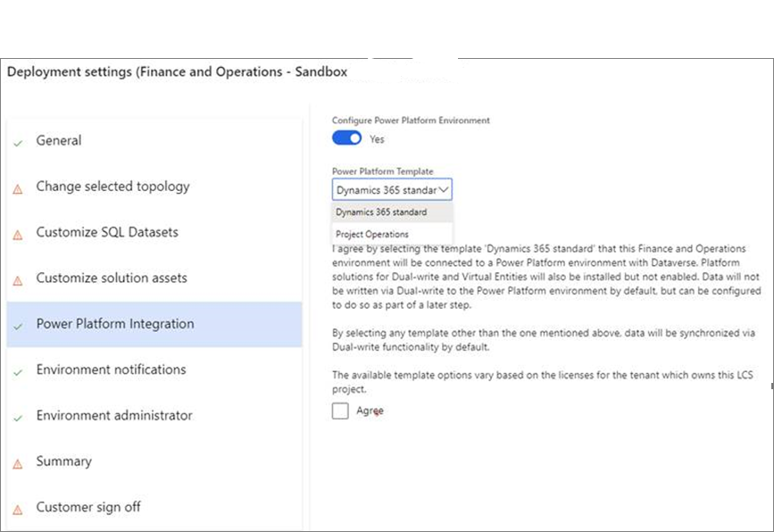Click checkmark beside Environment administrator

point(18,419)
